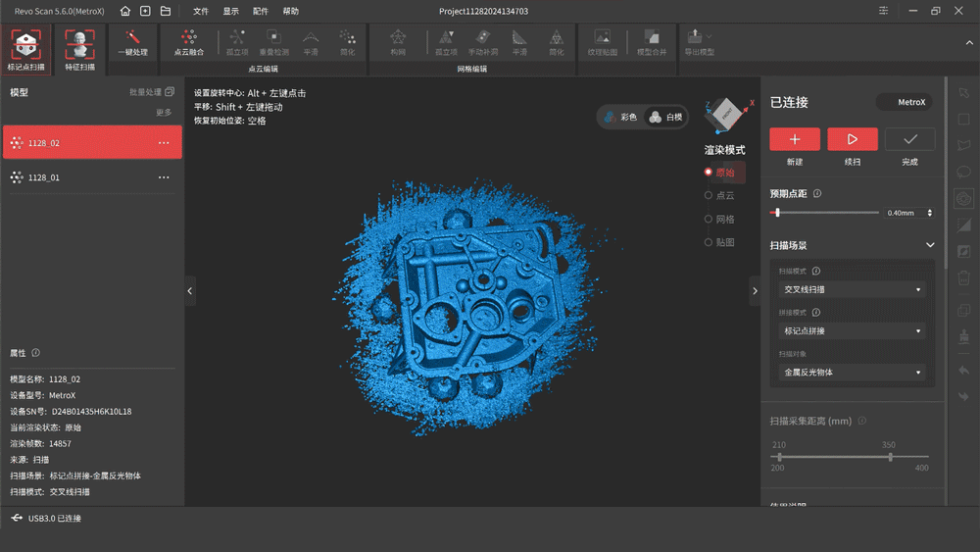This screenshot has width=980, height=552.
Task: Click the 点云融合 point cloud fusion tool
Action: click(188, 43)
